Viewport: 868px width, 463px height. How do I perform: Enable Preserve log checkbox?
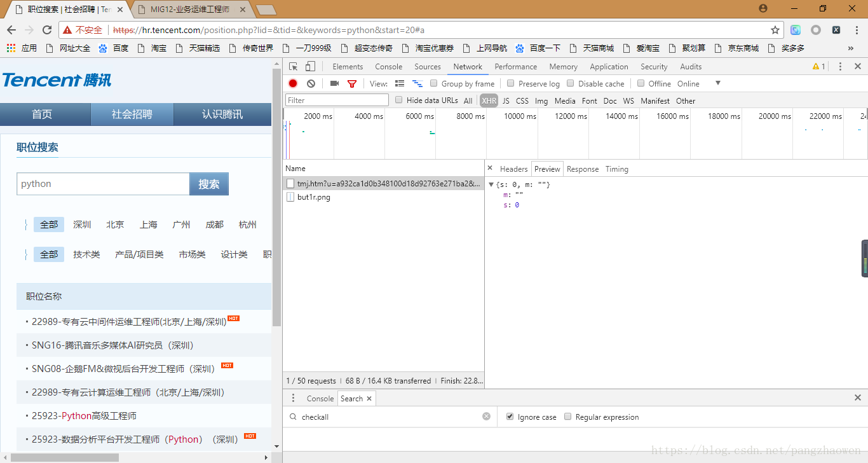pyautogui.click(x=510, y=83)
